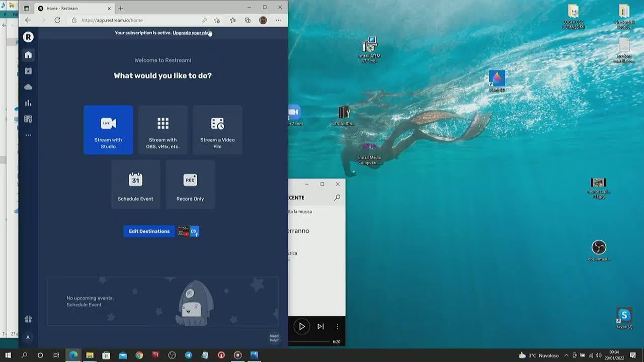The width and height of the screenshot is (644, 362).
Task: Click the Edit Destinations button
Action: (149, 231)
